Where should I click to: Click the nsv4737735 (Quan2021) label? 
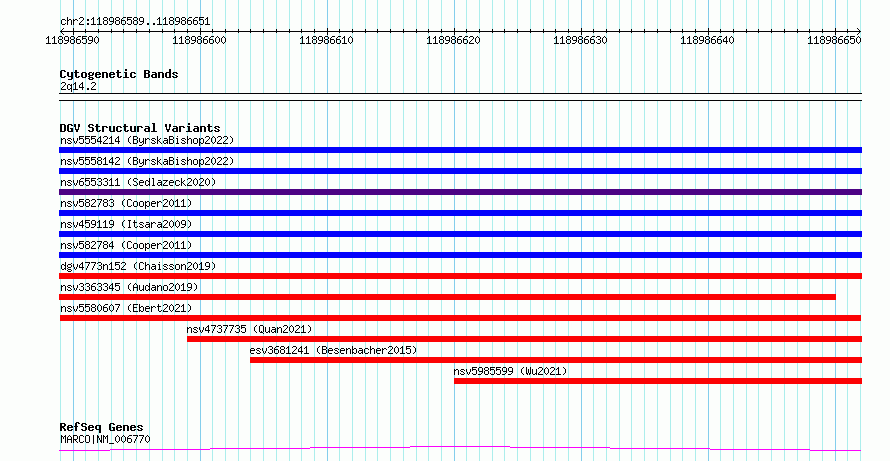249,329
